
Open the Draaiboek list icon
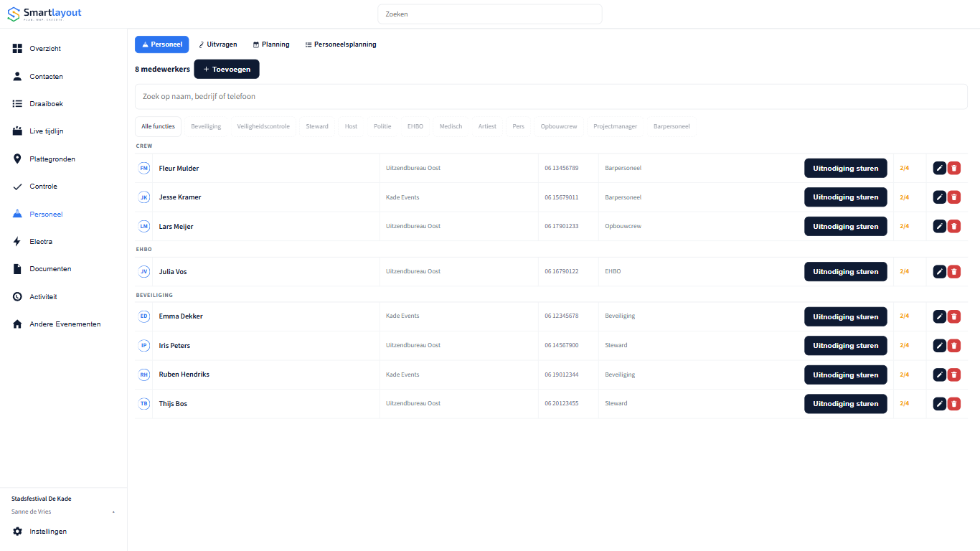tap(17, 103)
